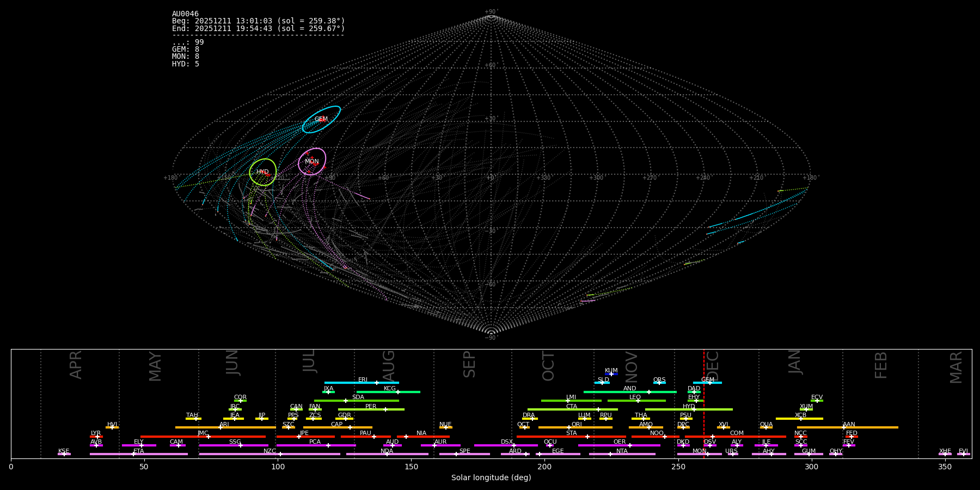Click the AND shower bar in timeline
The height and width of the screenshot is (490, 980).
[x=630, y=392]
